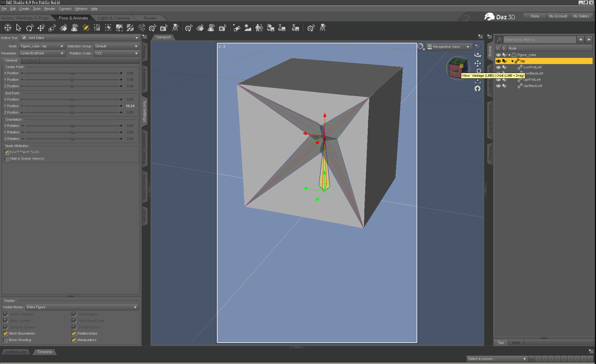The width and height of the screenshot is (596, 364).
Task: Adjust End Point Y Position slider
Action: tap(72, 106)
